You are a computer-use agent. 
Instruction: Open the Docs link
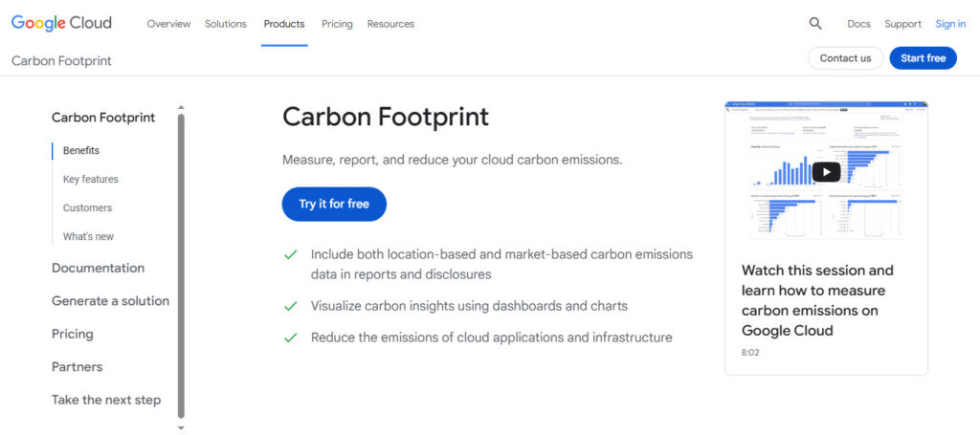tap(858, 24)
